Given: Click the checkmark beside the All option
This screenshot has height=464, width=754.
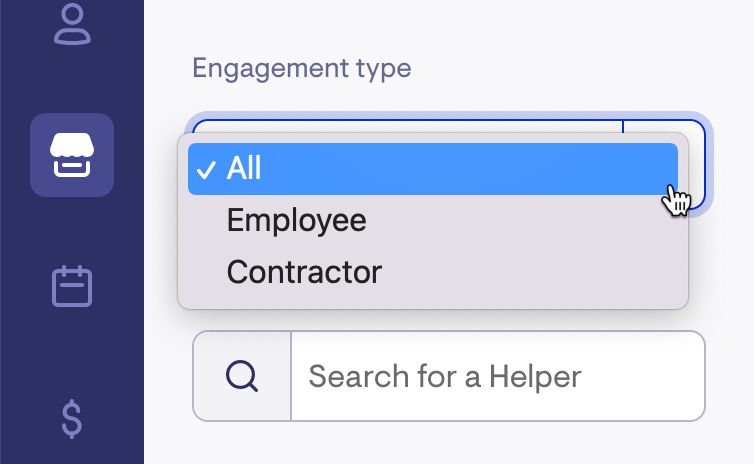Looking at the screenshot, I should [x=206, y=170].
